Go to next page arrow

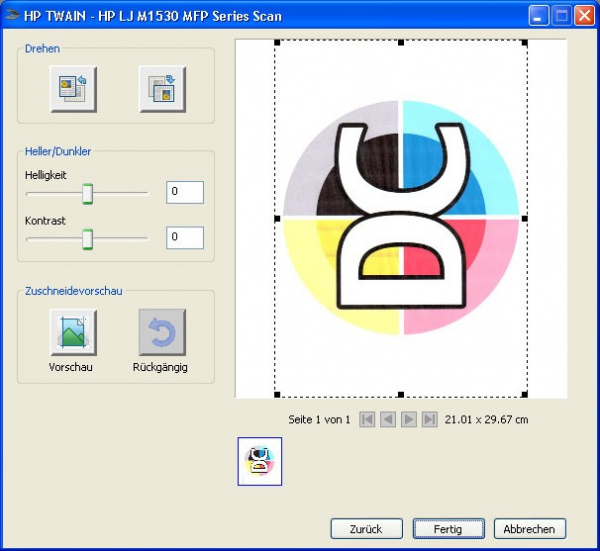(x=409, y=420)
